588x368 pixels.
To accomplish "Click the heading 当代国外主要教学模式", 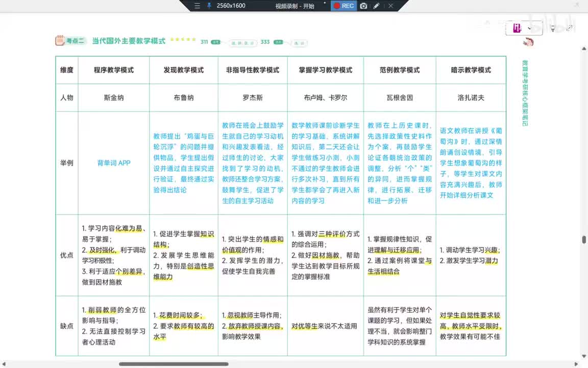I will coord(129,41).
